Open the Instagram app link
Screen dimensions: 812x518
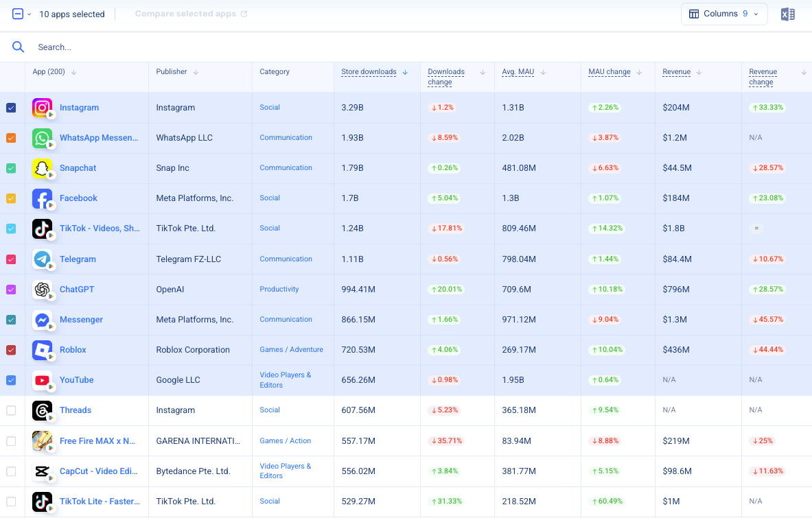[79, 108]
